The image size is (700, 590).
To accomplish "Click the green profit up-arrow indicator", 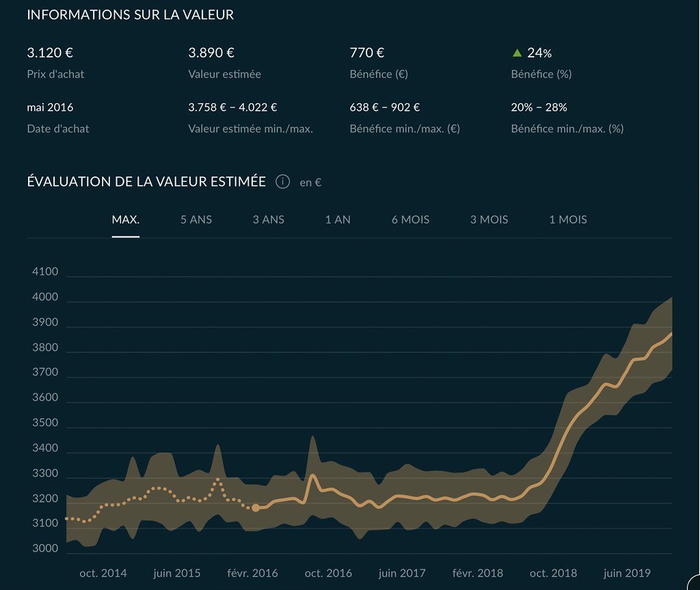I will [x=517, y=53].
